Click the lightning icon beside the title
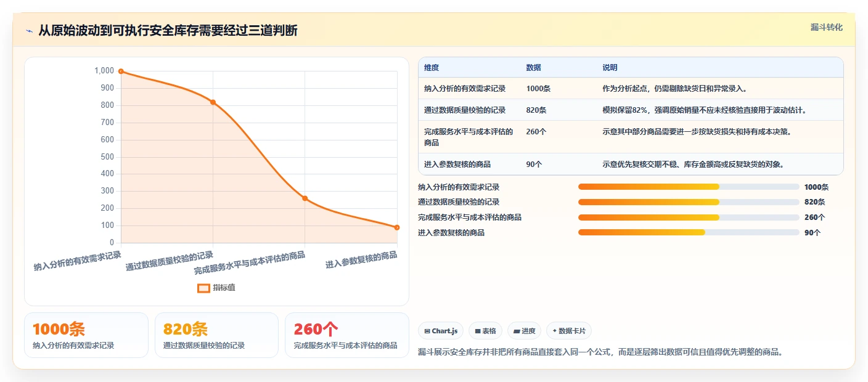868x382 pixels. (29, 30)
